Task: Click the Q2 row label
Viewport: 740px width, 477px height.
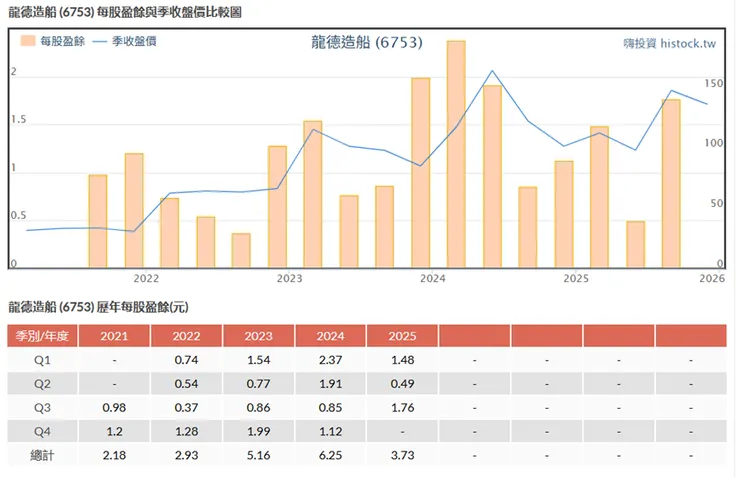Action: (x=42, y=384)
